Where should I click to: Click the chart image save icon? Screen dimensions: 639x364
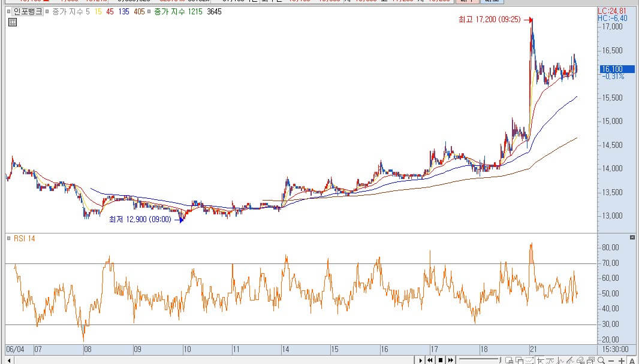click(590, 360)
